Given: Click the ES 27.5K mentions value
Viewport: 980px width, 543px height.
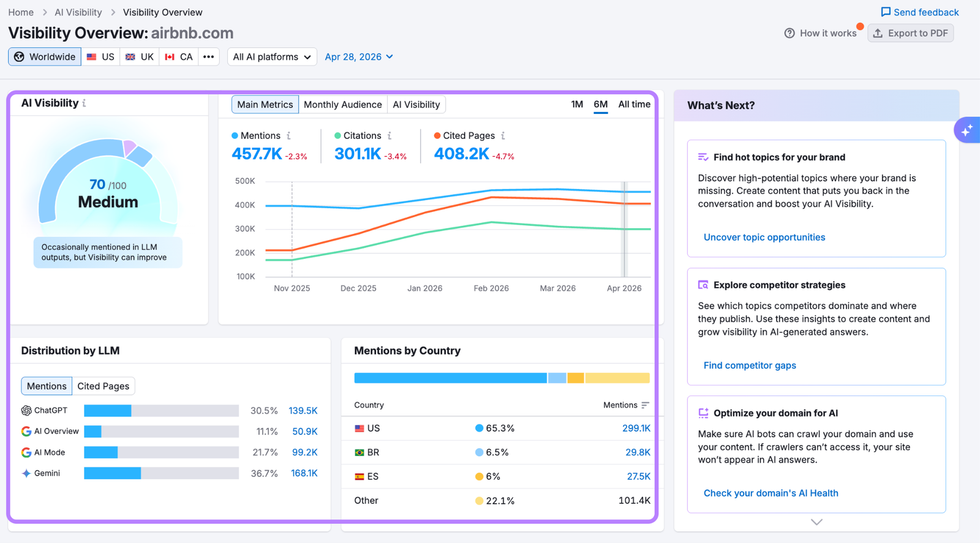Looking at the screenshot, I should coord(638,476).
